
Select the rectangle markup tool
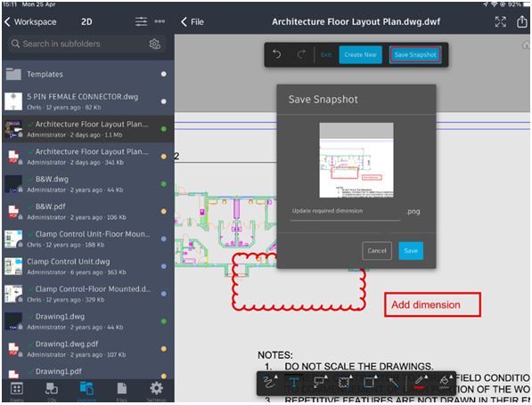[x=370, y=382]
